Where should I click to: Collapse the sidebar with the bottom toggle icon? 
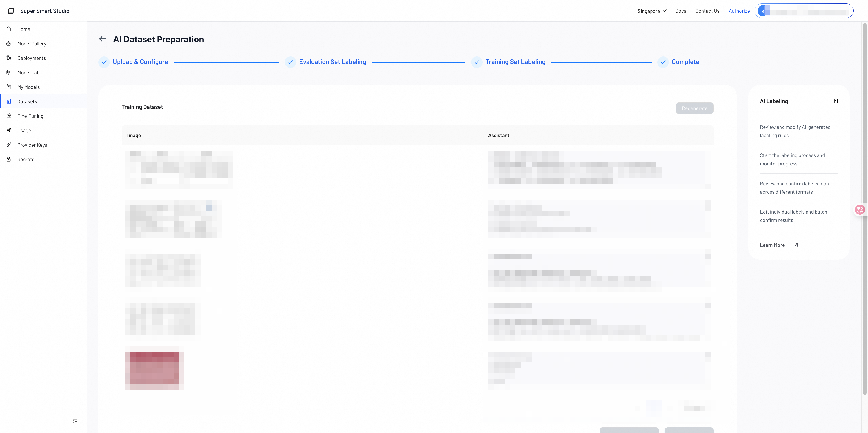click(75, 421)
